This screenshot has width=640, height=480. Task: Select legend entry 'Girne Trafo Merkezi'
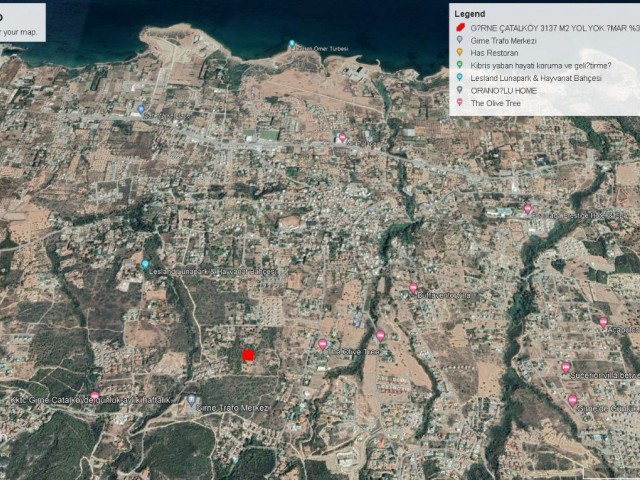click(503, 41)
